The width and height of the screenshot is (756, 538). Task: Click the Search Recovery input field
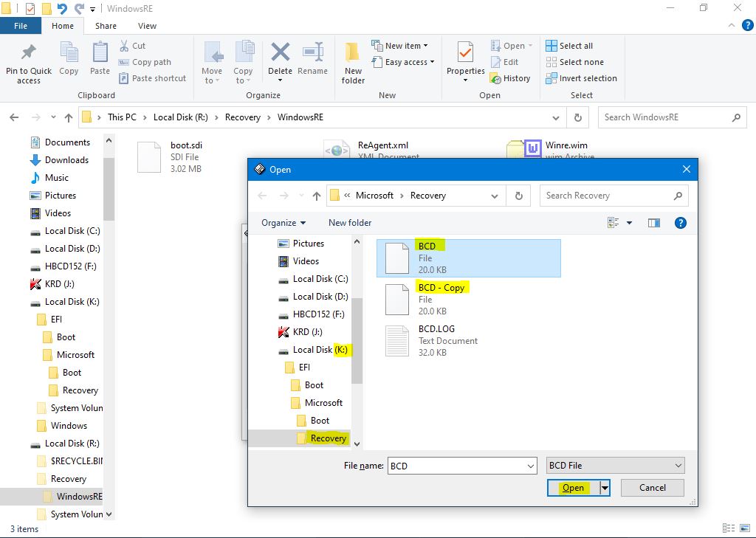click(607, 196)
